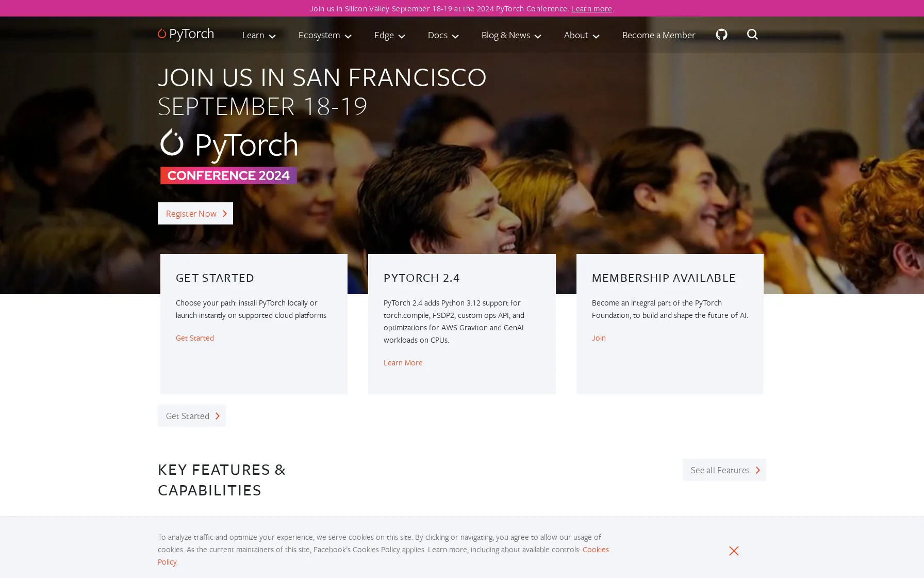Click the PyTorch Conference 2024 banner logo

(x=228, y=156)
